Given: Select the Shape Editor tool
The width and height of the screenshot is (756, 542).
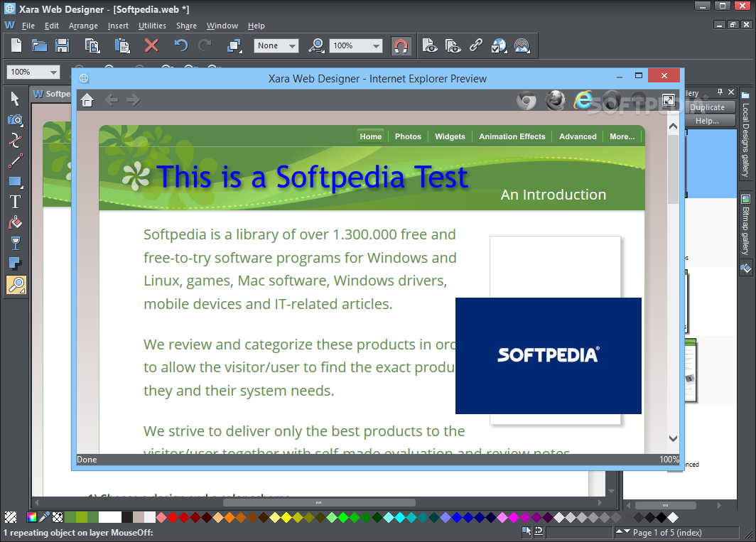Looking at the screenshot, I should point(16,141).
